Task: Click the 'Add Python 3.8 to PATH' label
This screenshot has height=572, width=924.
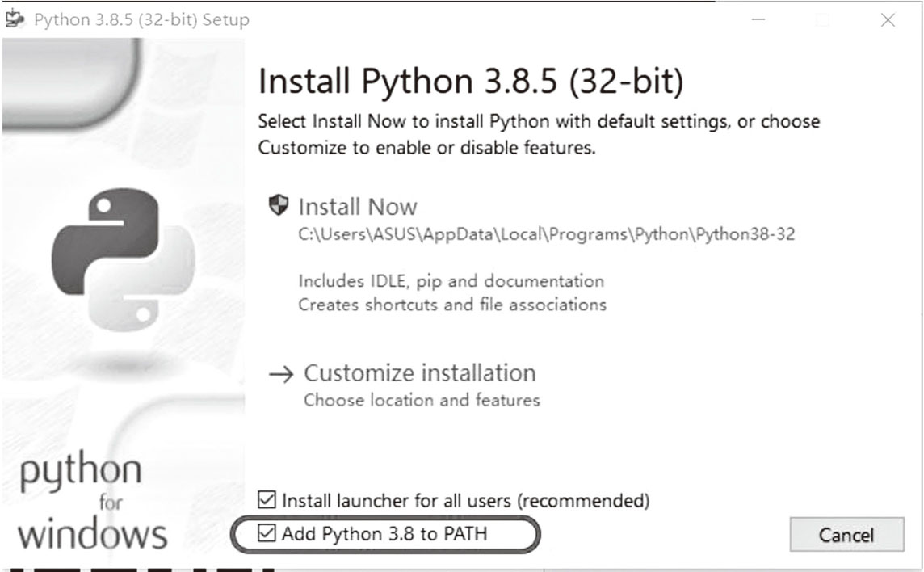Action: [x=384, y=534]
